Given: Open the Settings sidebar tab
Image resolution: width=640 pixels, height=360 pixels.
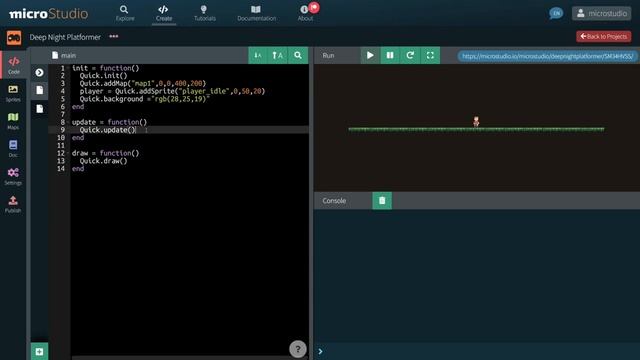Looking at the screenshot, I should (13, 176).
